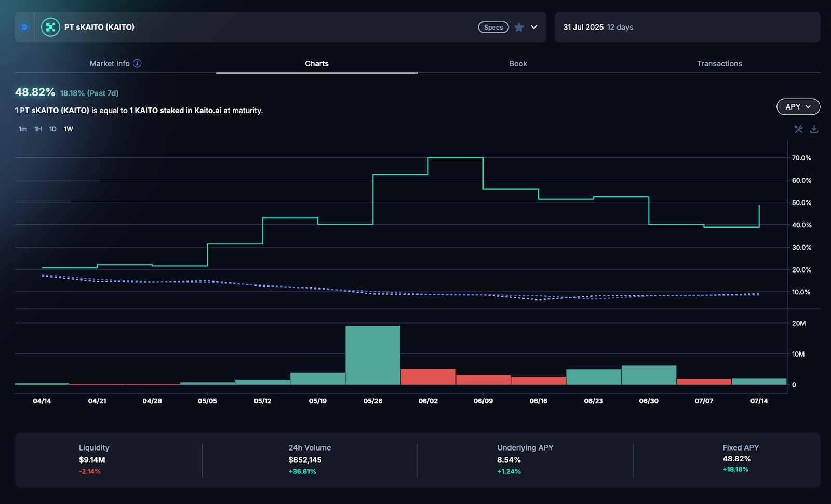831x504 pixels.
Task: Click the info icon beside Market Info
Action: point(137,63)
